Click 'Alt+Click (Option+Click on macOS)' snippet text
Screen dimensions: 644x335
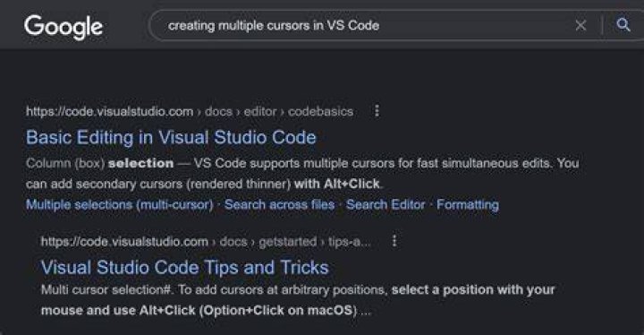(248, 310)
